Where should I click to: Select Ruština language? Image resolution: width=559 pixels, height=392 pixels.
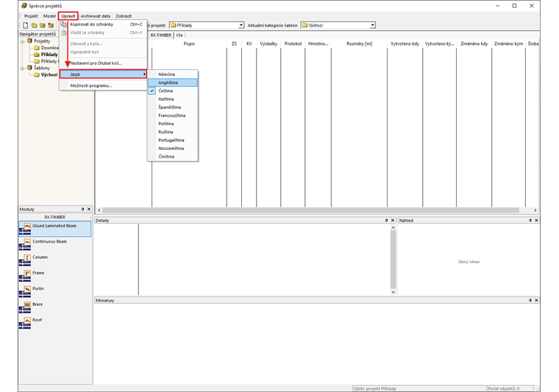[x=173, y=132]
